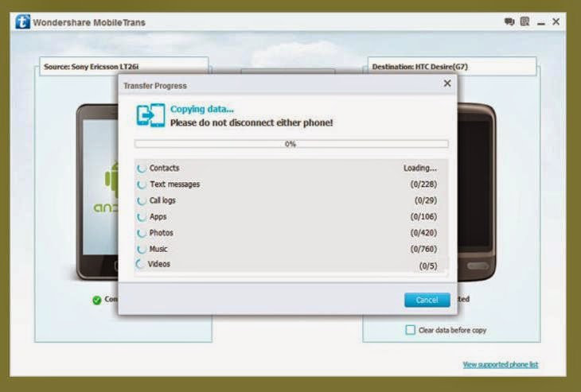The height and width of the screenshot is (392, 581).
Task: Select the Photos row label
Action: pos(162,233)
